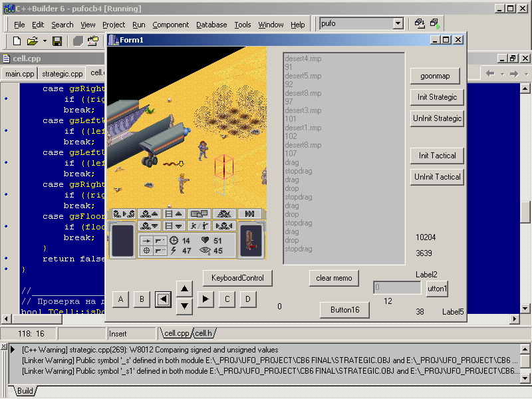This screenshot has width=532, height=399.
Task: Click the soldier level-up icon
Action: click(149, 213)
